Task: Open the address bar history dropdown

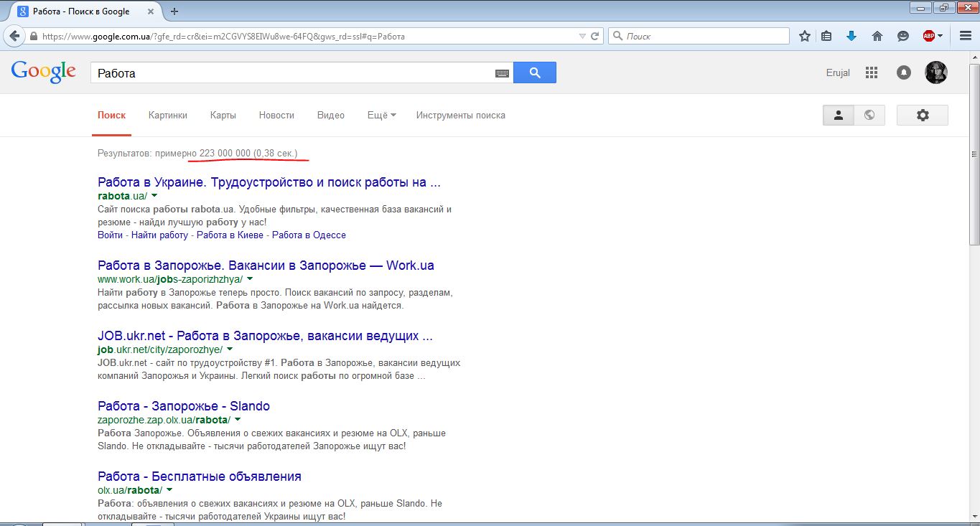Action: (582, 36)
